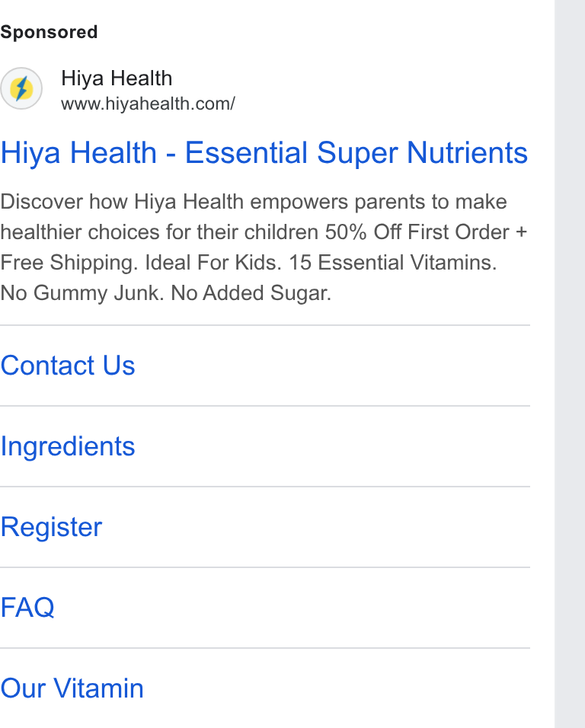Click the healthier choices for their children text

click(x=160, y=232)
